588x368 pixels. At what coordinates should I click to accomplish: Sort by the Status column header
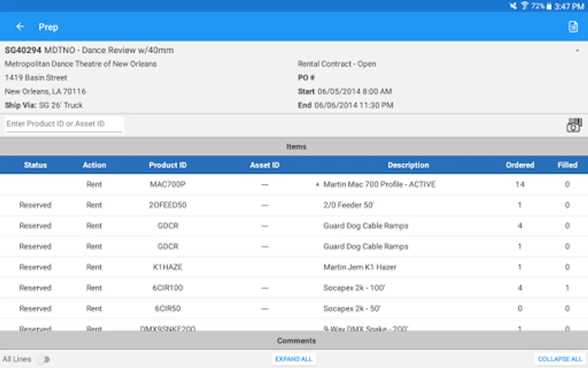click(36, 165)
